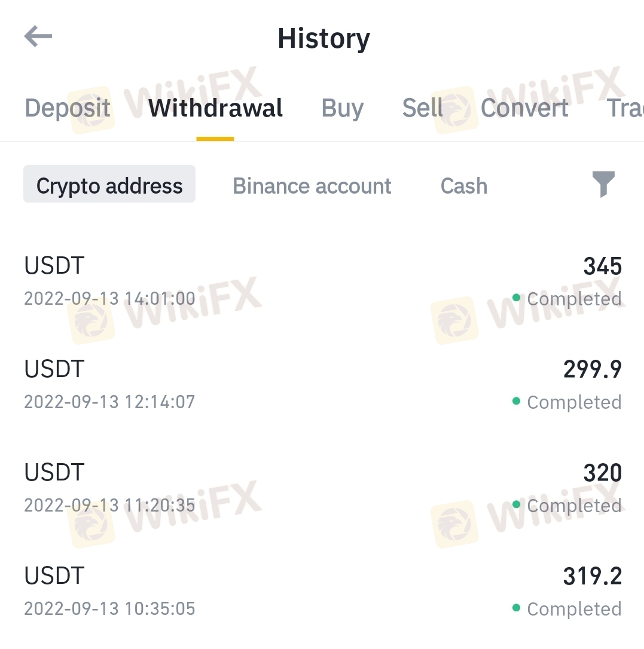Open the filter funnel icon
This screenshot has width=644, height=649.
click(x=603, y=184)
